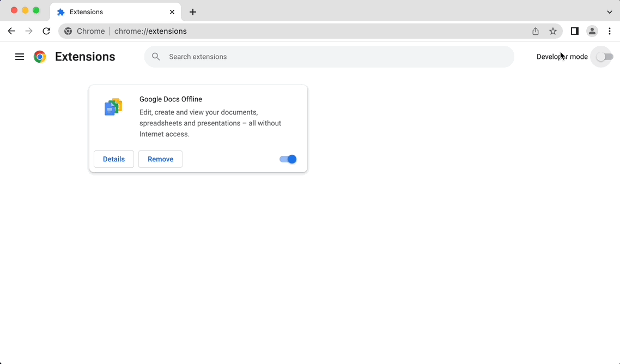Viewport: 620px width, 364px height.
Task: Open Chrome's three-dot menu
Action: (610, 31)
